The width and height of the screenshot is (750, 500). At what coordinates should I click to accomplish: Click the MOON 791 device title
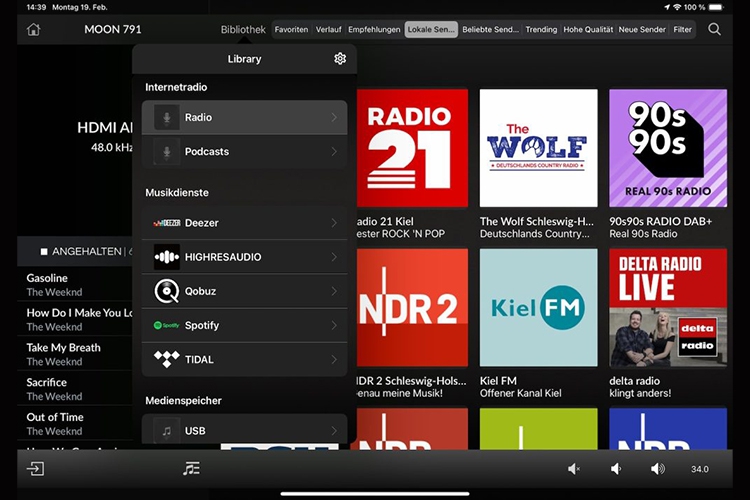[x=113, y=30]
